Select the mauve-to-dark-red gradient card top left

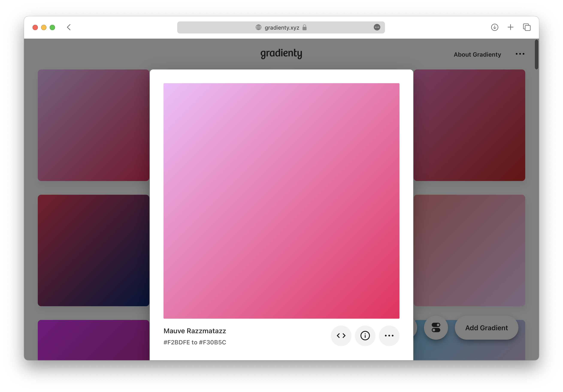pos(93,125)
